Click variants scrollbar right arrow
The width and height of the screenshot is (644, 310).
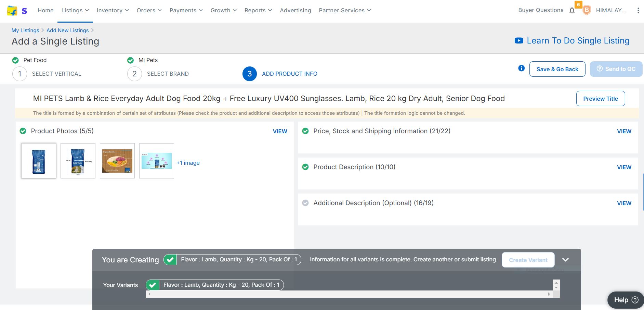[x=549, y=294]
